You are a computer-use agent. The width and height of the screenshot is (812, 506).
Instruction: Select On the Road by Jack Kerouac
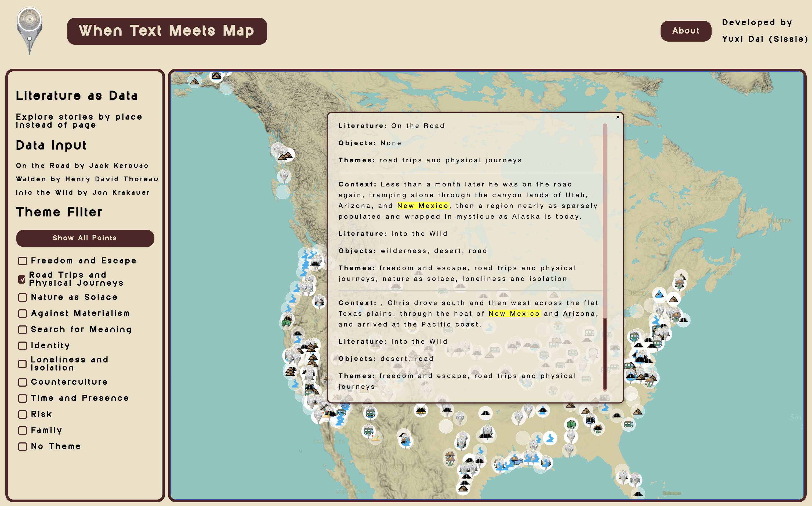point(82,166)
